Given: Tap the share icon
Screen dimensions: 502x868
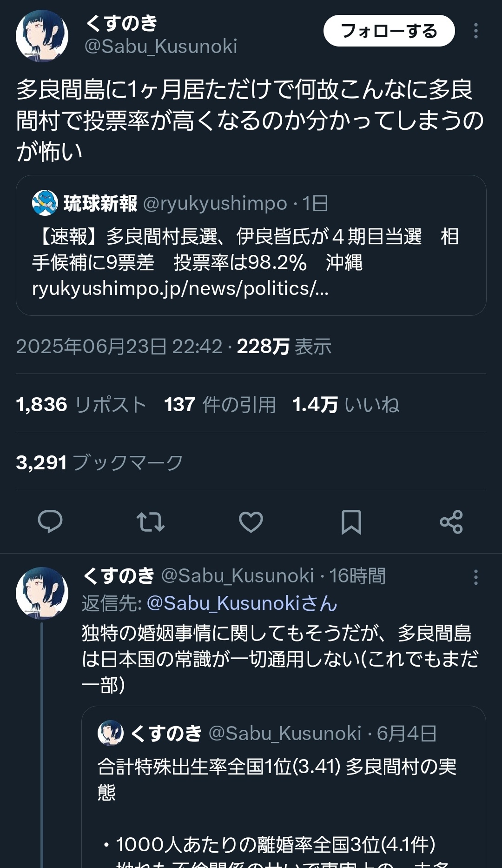Looking at the screenshot, I should point(451,521).
